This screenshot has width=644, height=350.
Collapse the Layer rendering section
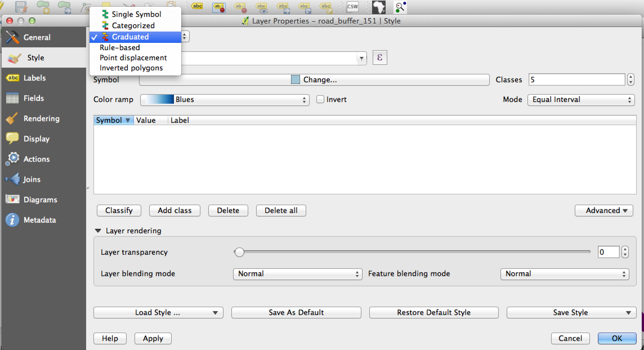coord(98,231)
